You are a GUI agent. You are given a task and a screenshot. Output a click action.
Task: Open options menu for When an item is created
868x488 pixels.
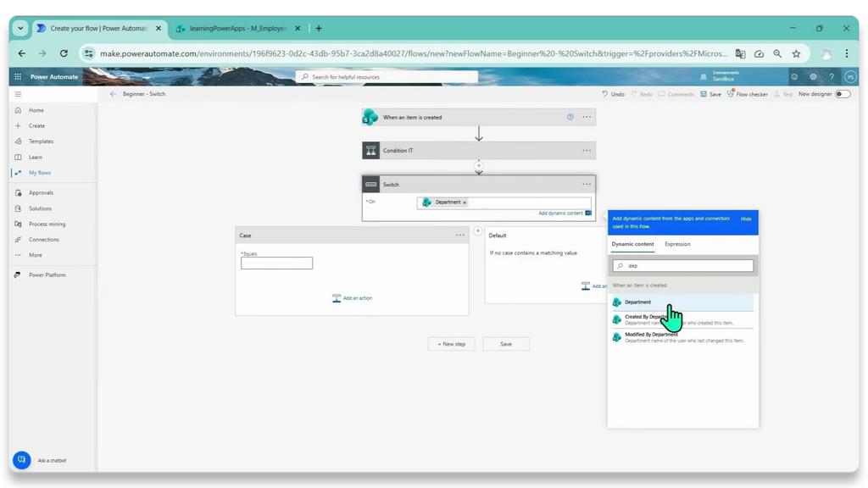pos(587,117)
